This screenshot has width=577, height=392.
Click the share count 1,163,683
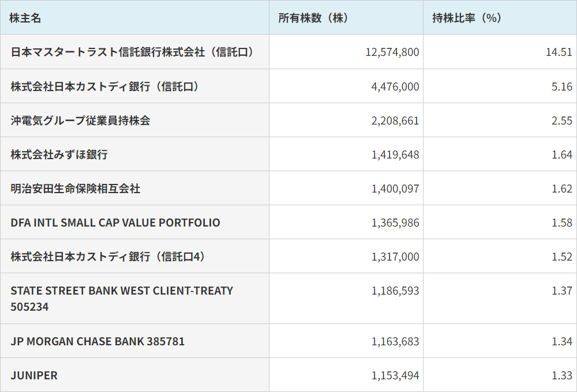[395, 342]
